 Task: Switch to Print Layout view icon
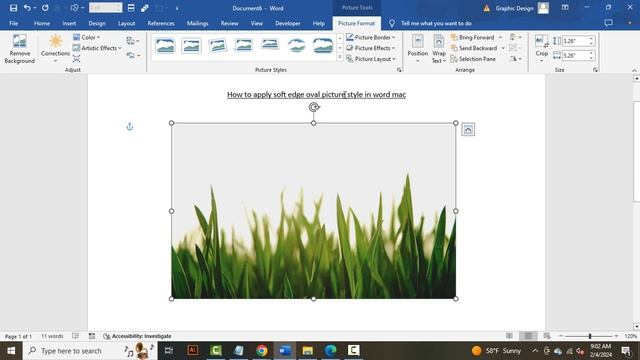tap(528, 336)
